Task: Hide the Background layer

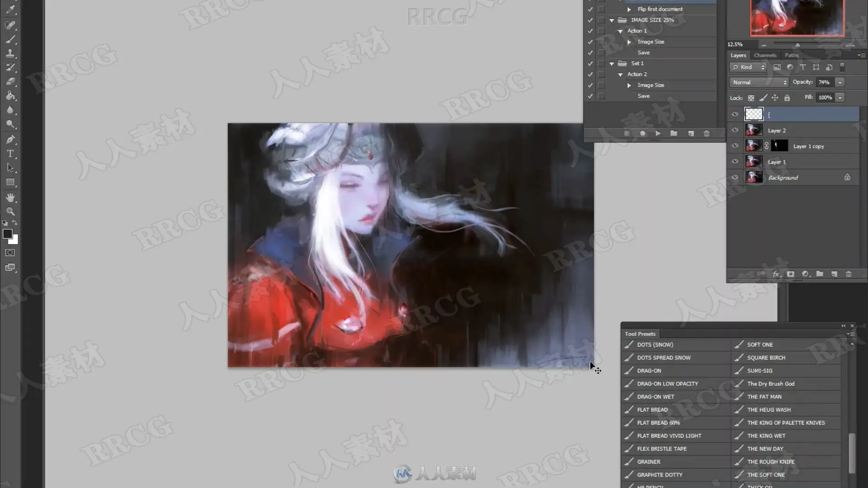Action: pyautogui.click(x=735, y=178)
